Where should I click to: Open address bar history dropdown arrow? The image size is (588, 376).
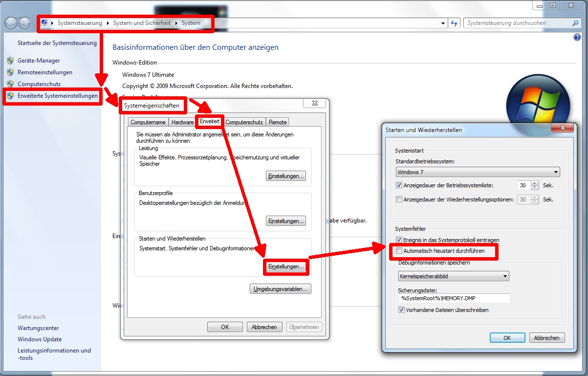(x=443, y=23)
